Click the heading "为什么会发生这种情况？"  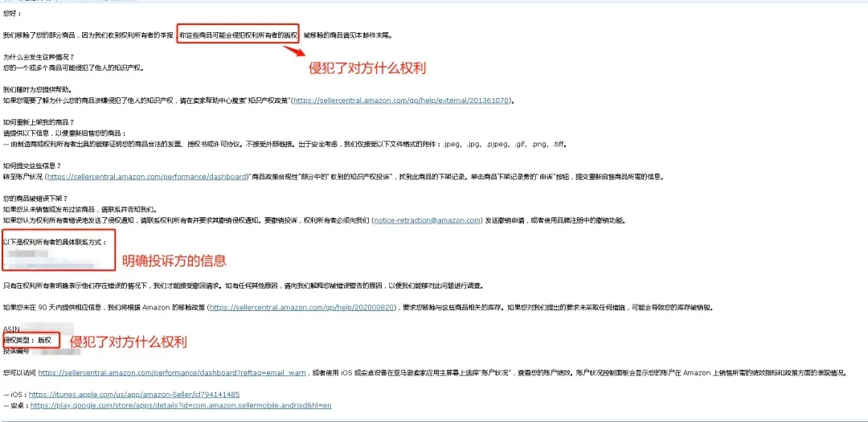pyautogui.click(x=39, y=57)
